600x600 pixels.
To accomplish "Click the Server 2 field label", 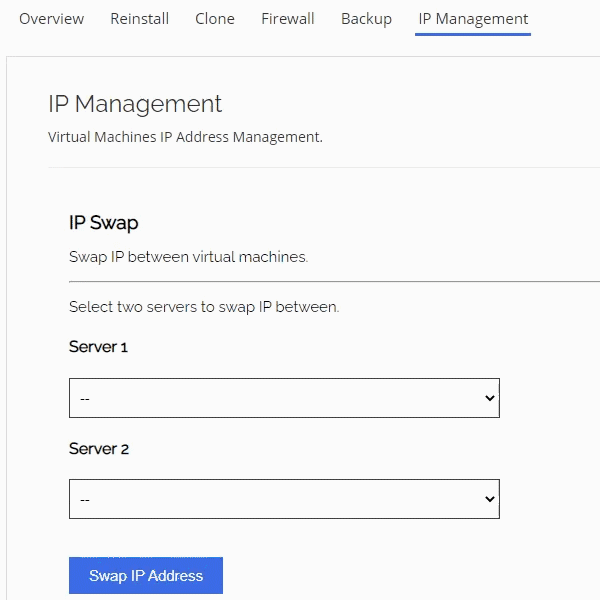I will pos(99,449).
